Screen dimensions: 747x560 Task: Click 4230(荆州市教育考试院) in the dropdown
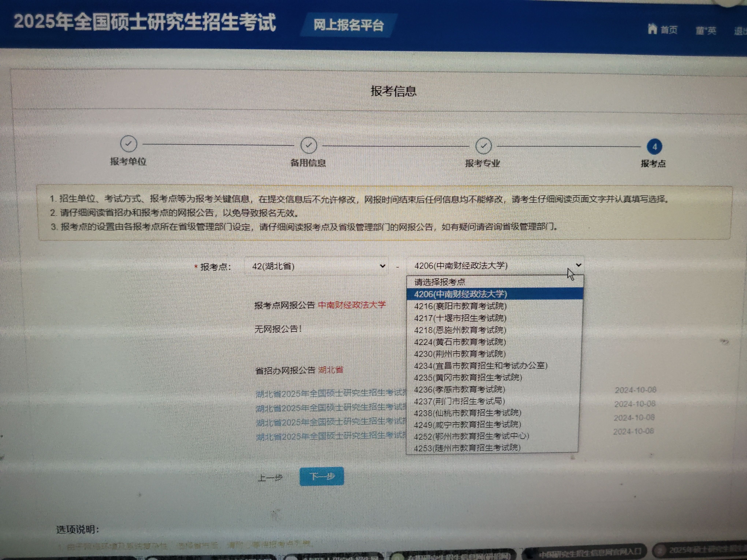[x=460, y=354]
